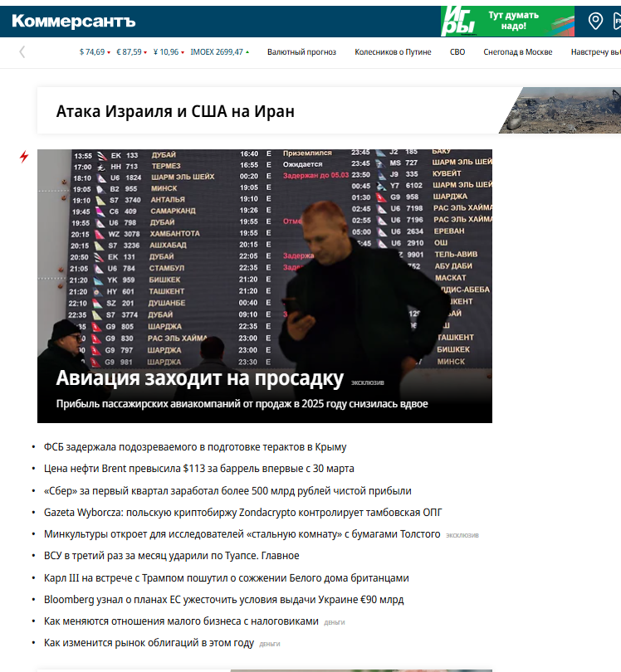Go to Валютный прогноз section
Viewport: 621px width, 672px height.
pyautogui.click(x=301, y=52)
